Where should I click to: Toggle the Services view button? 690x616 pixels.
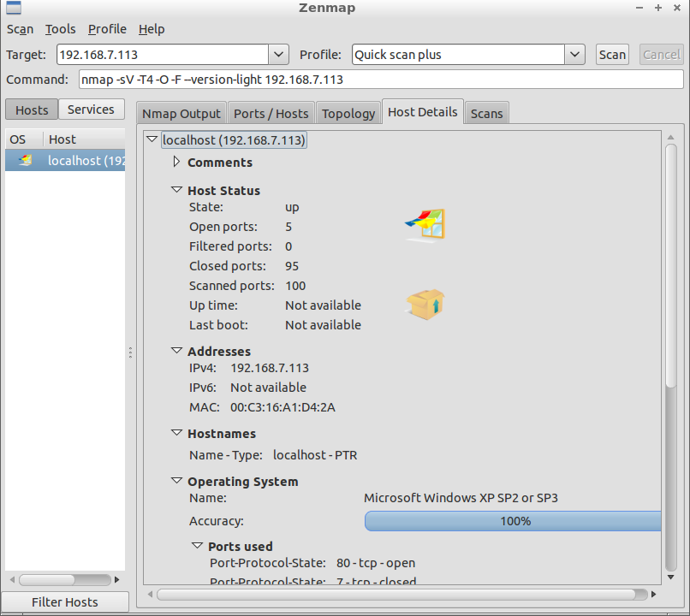(91, 110)
